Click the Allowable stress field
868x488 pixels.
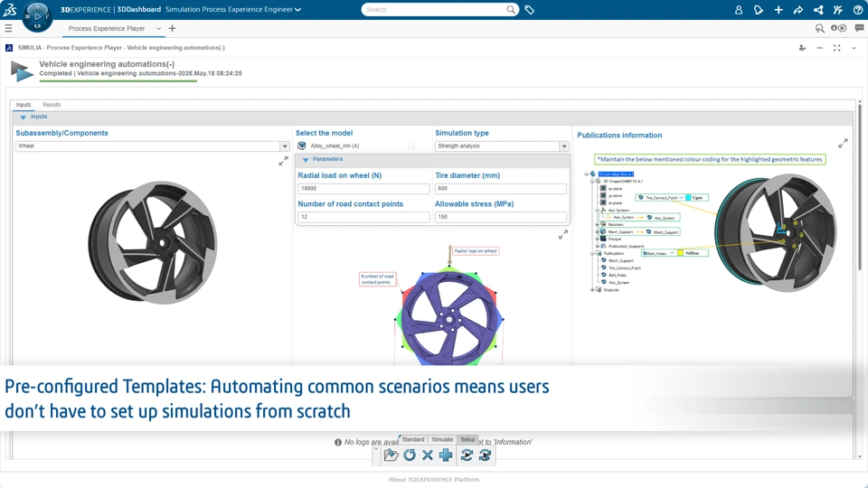coord(500,217)
